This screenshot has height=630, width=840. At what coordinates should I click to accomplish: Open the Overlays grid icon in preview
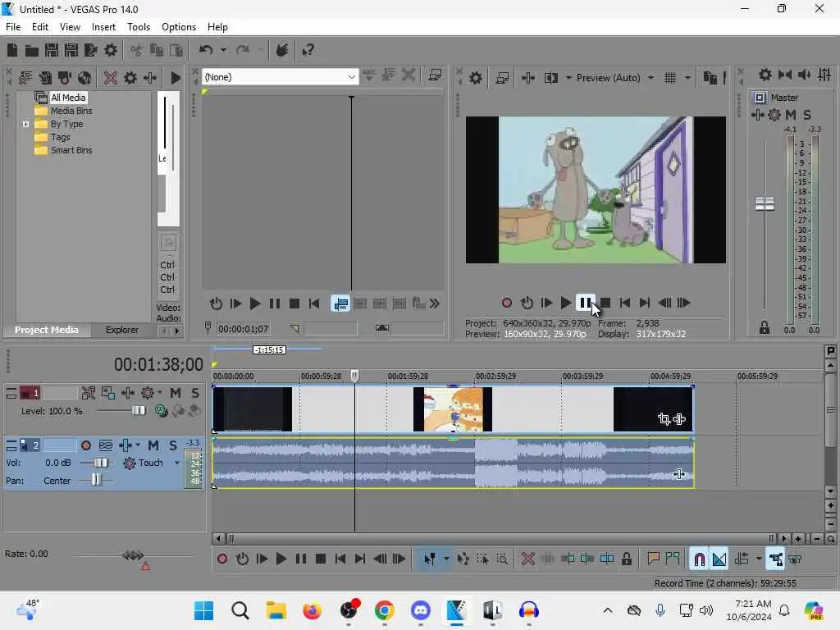point(669,78)
